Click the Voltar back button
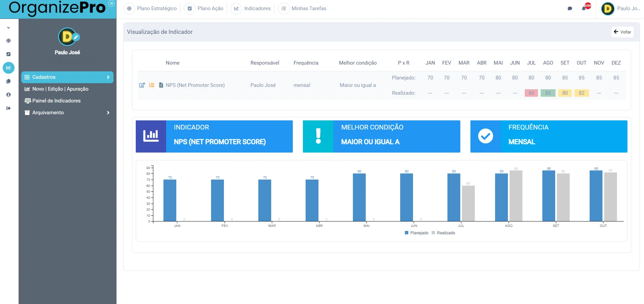The image size is (644, 304). (622, 32)
